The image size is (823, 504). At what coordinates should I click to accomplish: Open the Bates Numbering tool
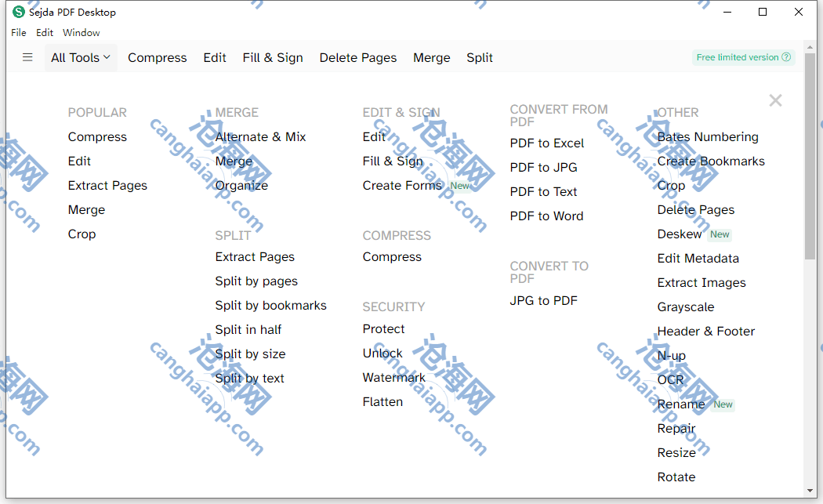[x=708, y=136]
